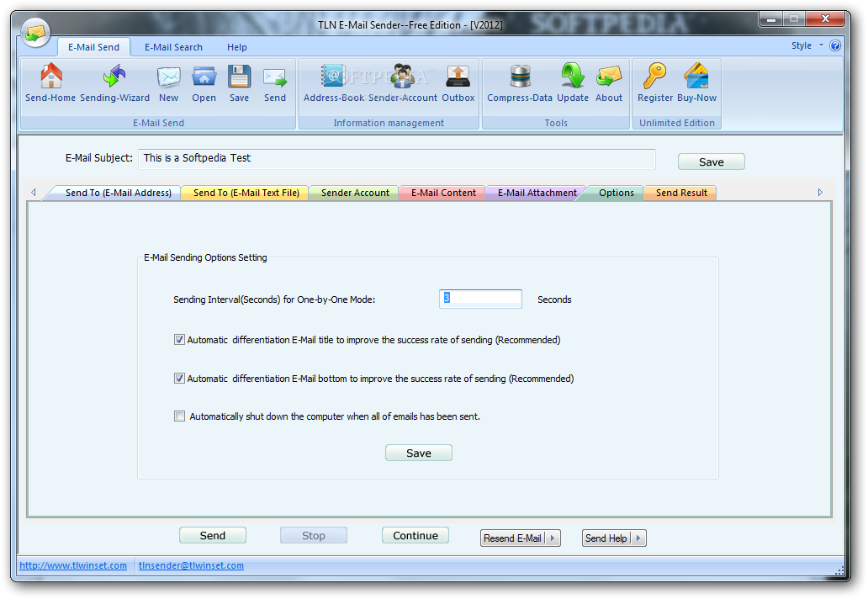Open the E-Mail Content tab
The image size is (868, 599).
[443, 193]
